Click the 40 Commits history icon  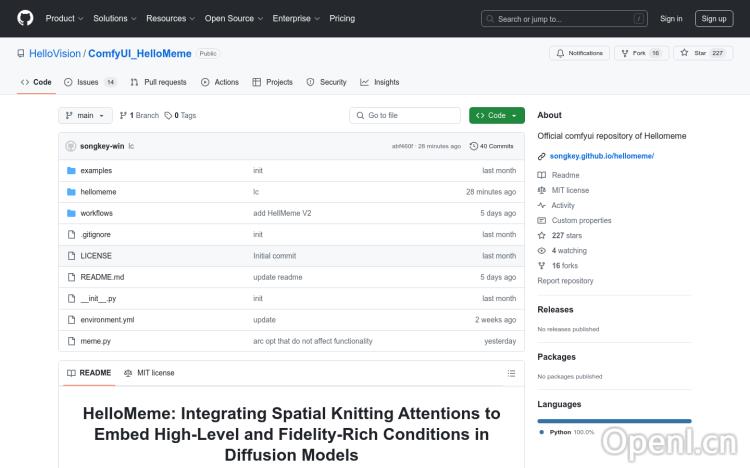474,146
